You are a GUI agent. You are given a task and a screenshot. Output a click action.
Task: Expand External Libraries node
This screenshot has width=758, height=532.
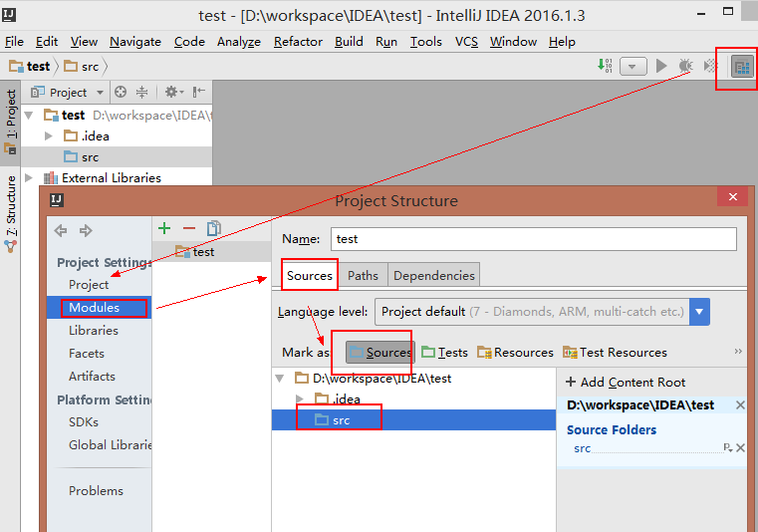coord(29,177)
